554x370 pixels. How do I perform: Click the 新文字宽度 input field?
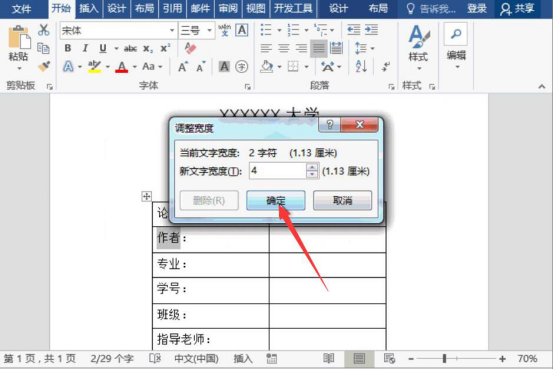pyautogui.click(x=278, y=171)
